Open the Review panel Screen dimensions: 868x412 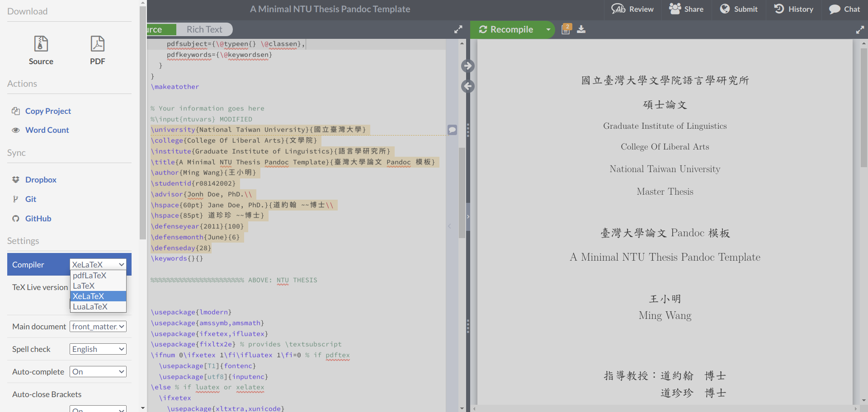click(x=632, y=9)
